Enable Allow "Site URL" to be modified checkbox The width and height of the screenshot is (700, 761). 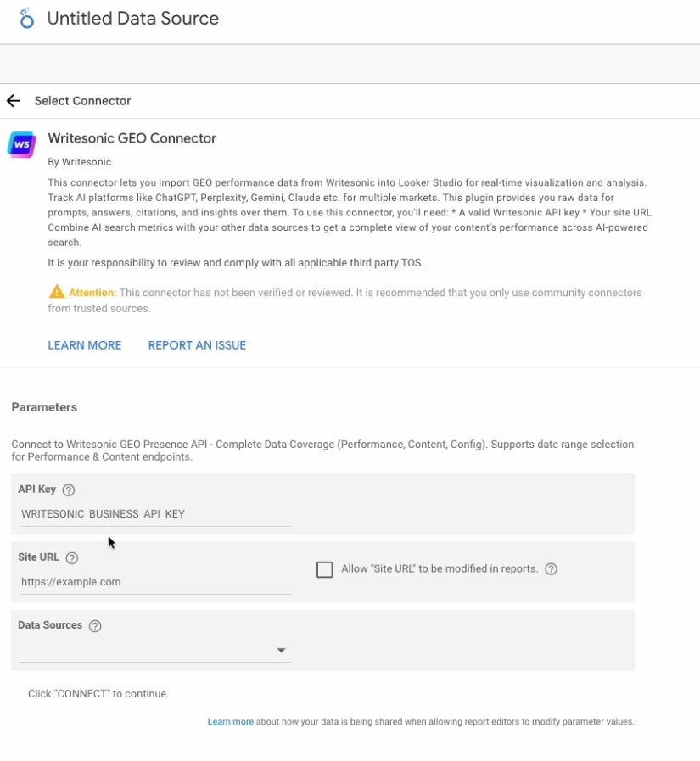(325, 569)
